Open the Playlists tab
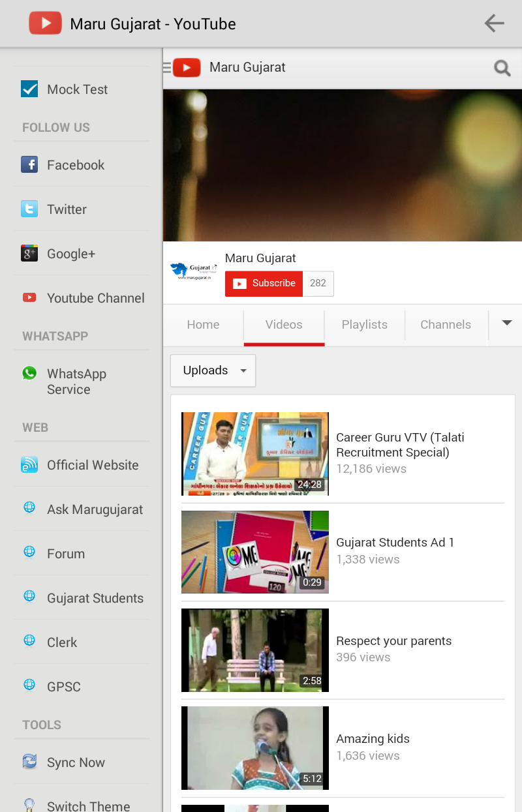The height and width of the screenshot is (812, 522). click(365, 325)
